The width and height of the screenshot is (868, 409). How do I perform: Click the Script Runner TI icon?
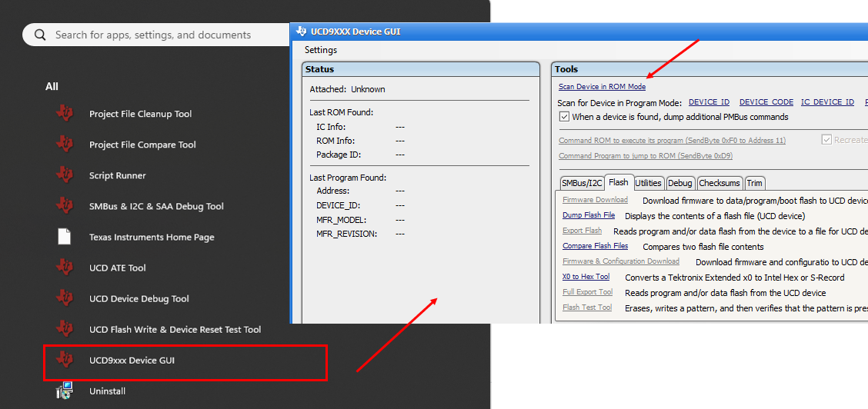click(x=65, y=175)
